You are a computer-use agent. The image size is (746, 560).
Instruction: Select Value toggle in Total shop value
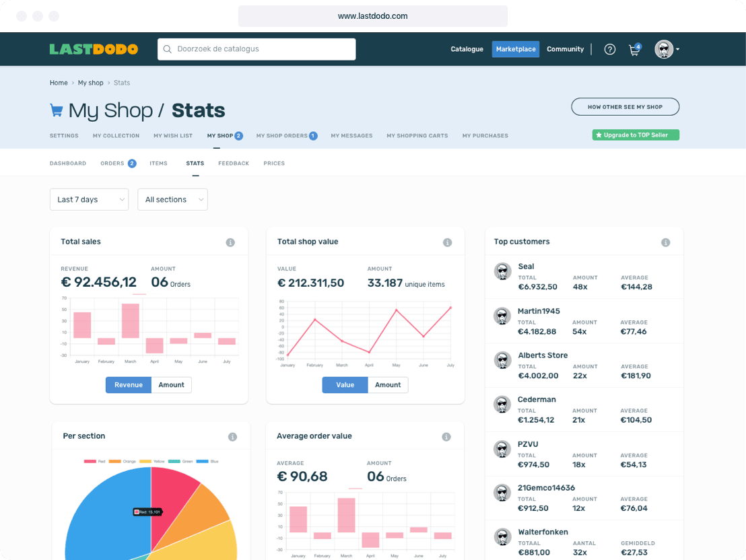click(x=345, y=385)
